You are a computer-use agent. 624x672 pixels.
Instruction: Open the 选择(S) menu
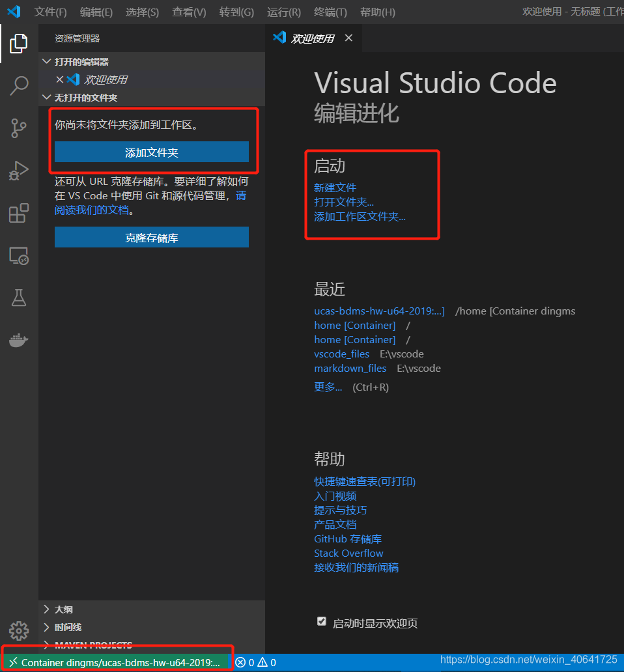(142, 12)
